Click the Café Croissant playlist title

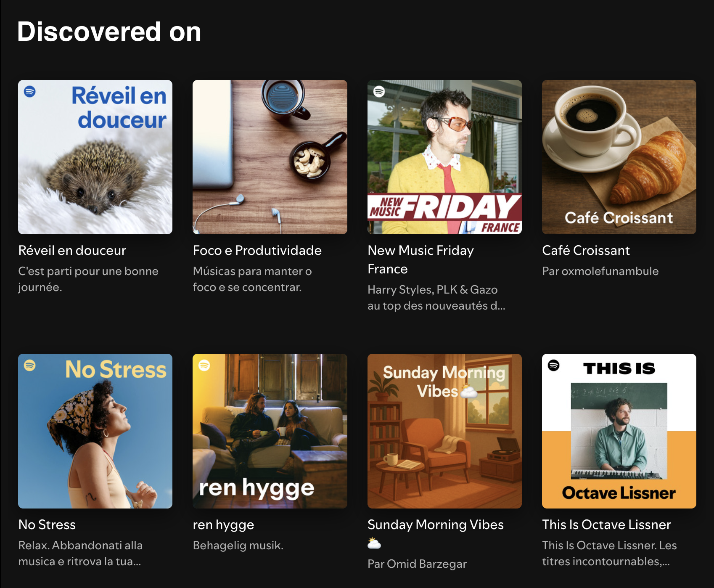[586, 250]
